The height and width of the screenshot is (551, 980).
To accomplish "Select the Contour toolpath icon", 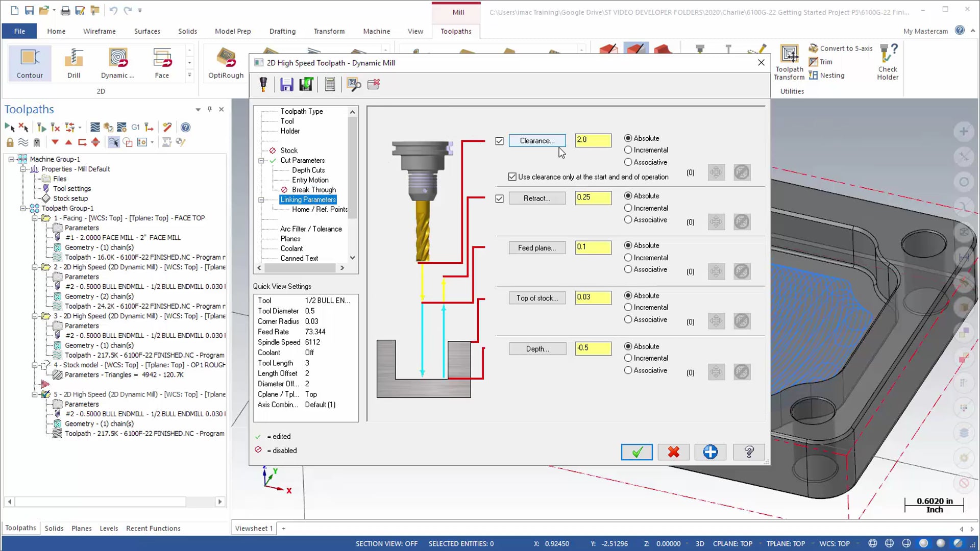I will [x=30, y=63].
